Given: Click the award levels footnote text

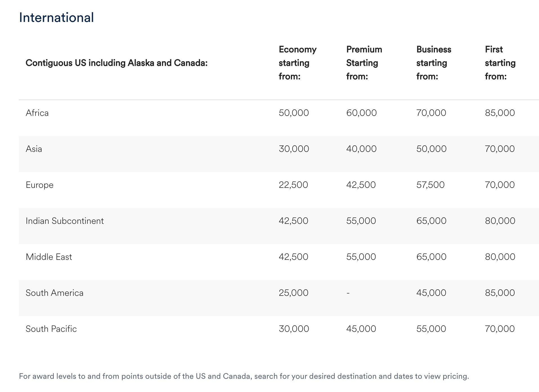Looking at the screenshot, I should pyautogui.click(x=244, y=376).
